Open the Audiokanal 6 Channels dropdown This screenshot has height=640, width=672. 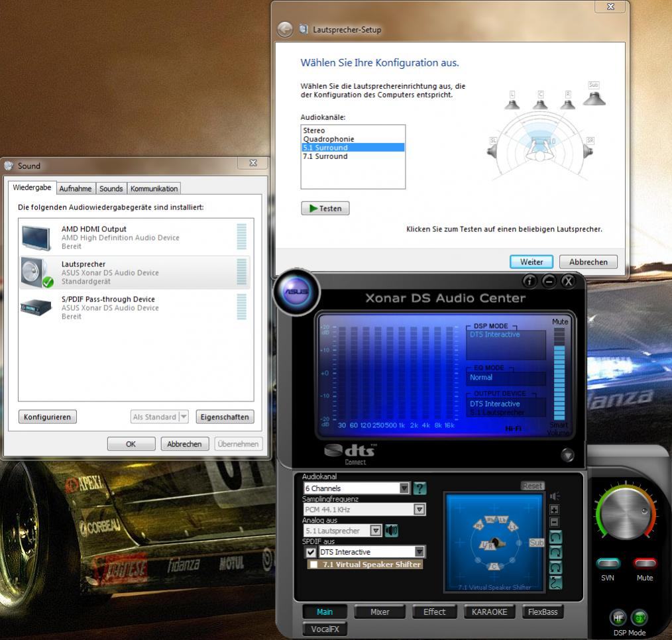356,488
